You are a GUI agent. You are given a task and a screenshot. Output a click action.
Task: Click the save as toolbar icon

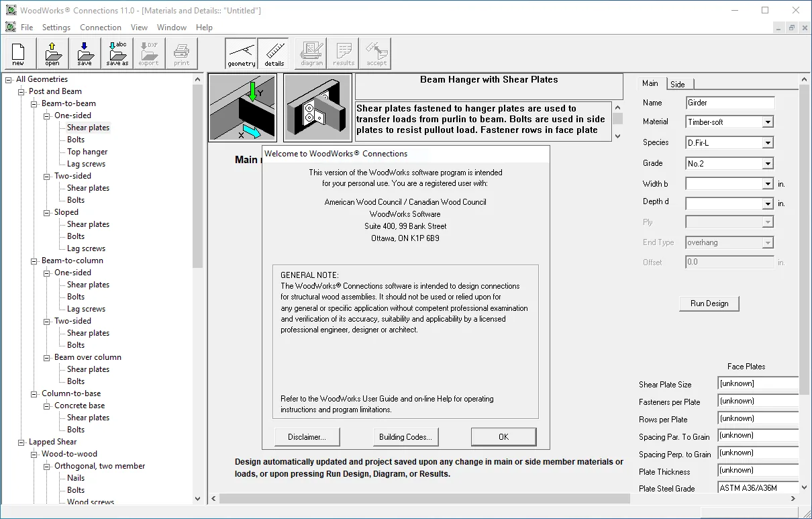[x=117, y=54]
